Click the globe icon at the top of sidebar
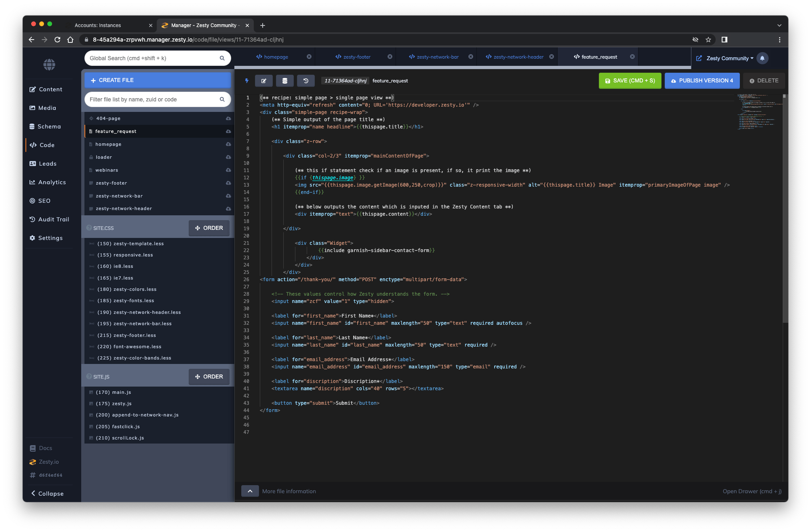811x532 pixels. pyautogui.click(x=49, y=64)
